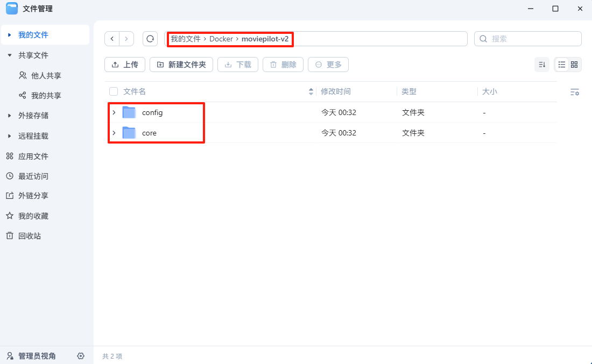Screen dimensions: 592x364
Task: Click the back navigation arrow
Action: [x=112, y=38]
